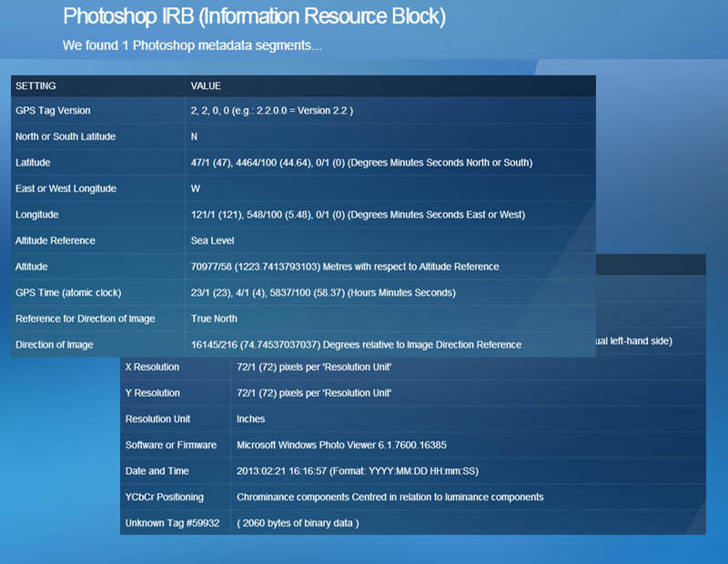728x564 pixels.
Task: Select the True North reference value
Action: point(214,318)
